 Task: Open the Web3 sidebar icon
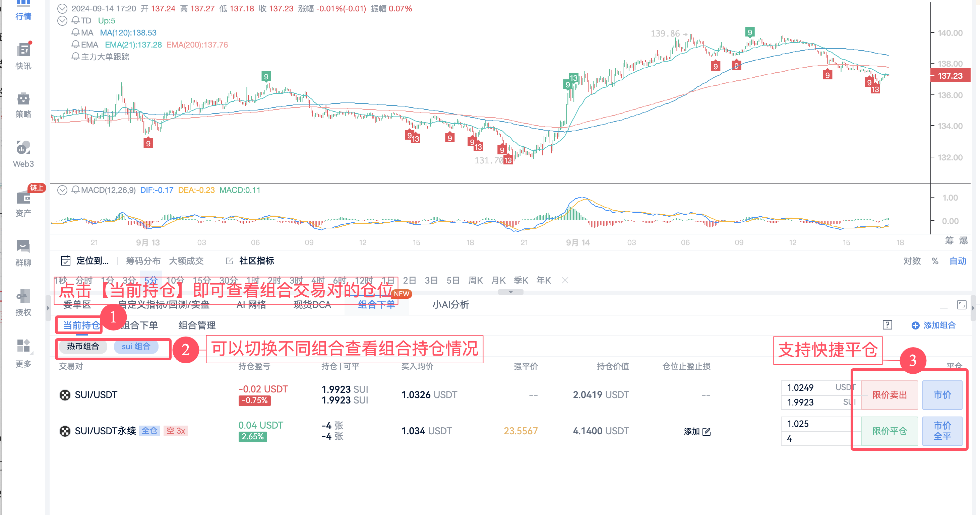coord(23,148)
